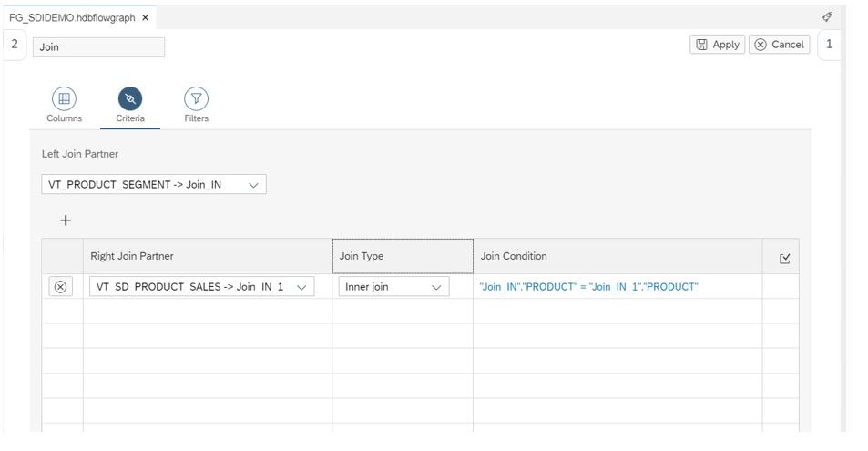Click the Right Join Partner column header
868x451 pixels.
pyautogui.click(x=208, y=256)
